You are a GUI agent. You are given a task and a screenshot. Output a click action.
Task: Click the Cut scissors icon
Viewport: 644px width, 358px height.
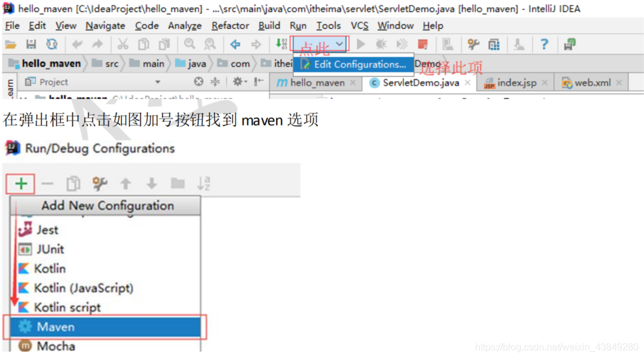[123, 44]
